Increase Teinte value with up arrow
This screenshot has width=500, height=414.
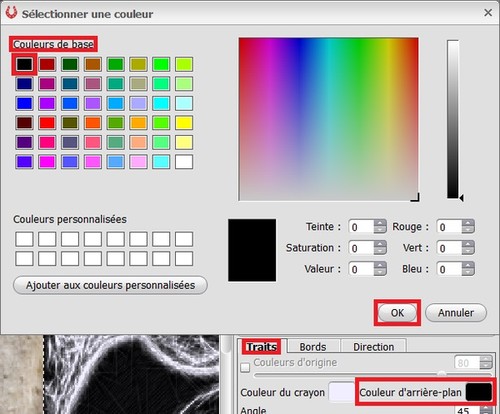click(380, 223)
